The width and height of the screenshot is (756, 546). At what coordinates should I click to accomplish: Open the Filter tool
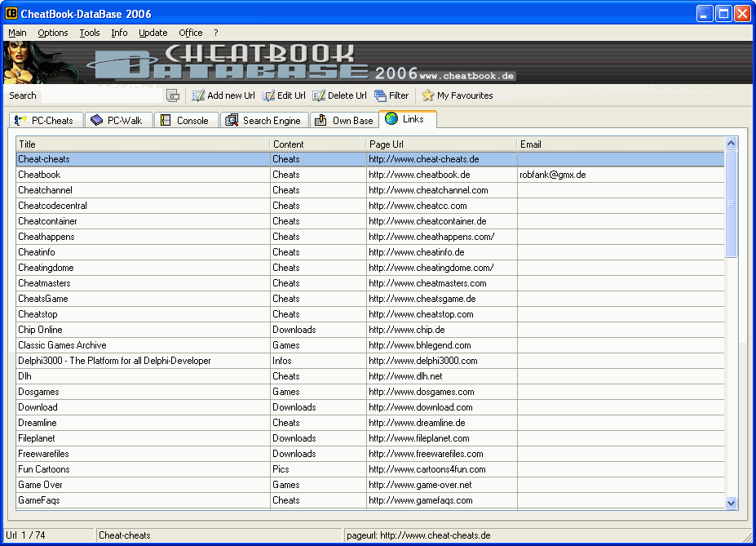click(391, 95)
